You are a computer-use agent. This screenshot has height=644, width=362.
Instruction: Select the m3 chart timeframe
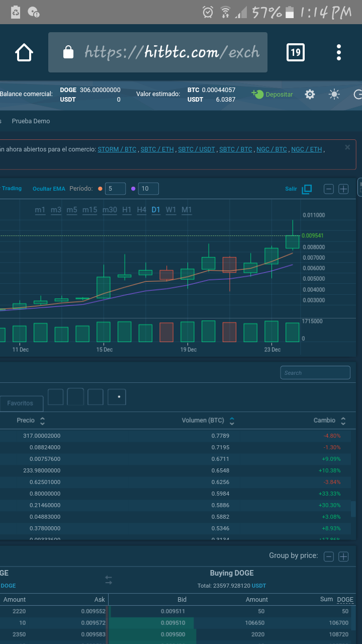click(56, 210)
